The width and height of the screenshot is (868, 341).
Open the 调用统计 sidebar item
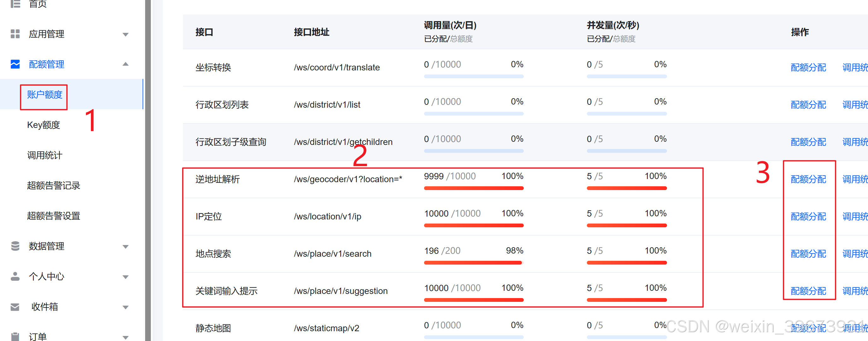click(x=45, y=155)
